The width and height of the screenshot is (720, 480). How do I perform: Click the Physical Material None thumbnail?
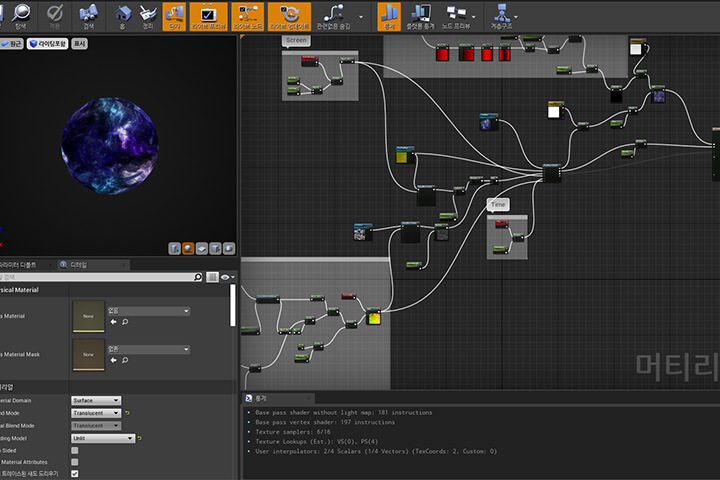(89, 316)
